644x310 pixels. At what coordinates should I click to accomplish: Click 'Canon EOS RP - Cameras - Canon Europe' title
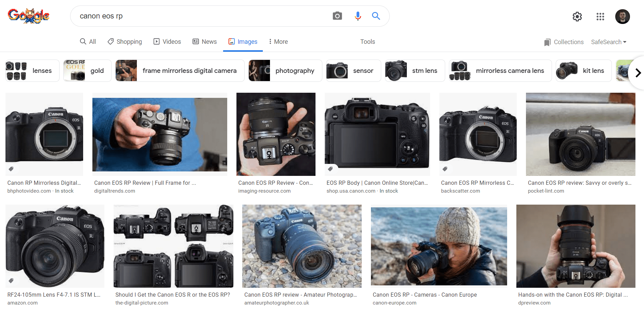pos(425,295)
